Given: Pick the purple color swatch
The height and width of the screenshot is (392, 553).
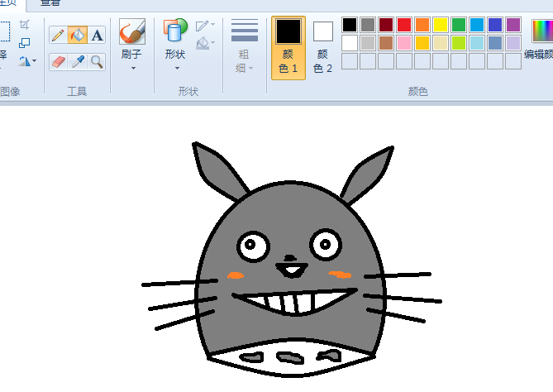Looking at the screenshot, I should coord(513,25).
